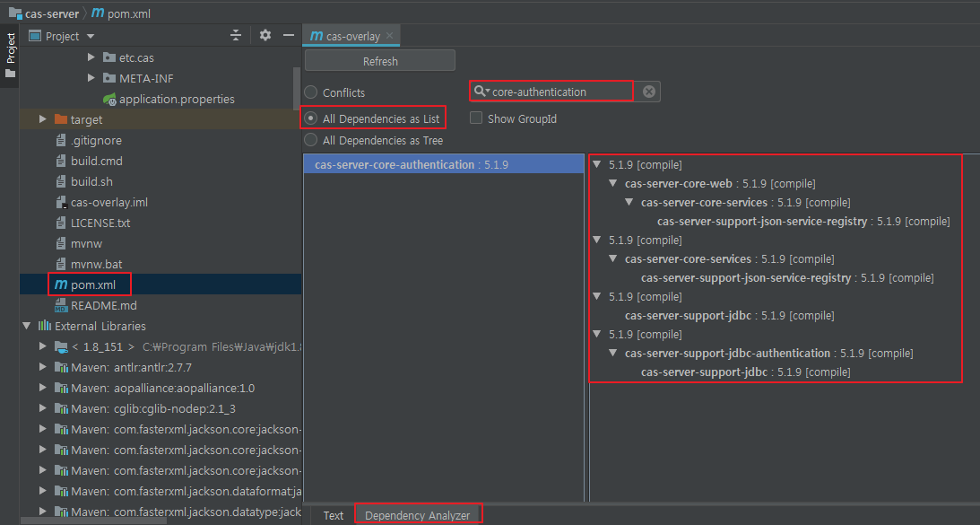
Task: Open Project panel settings gear
Action: tap(265, 35)
